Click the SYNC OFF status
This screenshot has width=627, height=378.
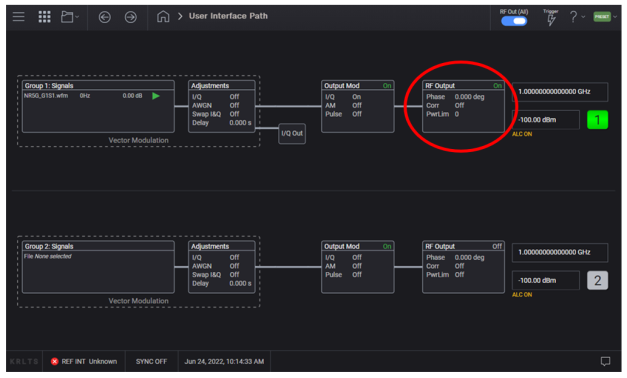pos(151,362)
